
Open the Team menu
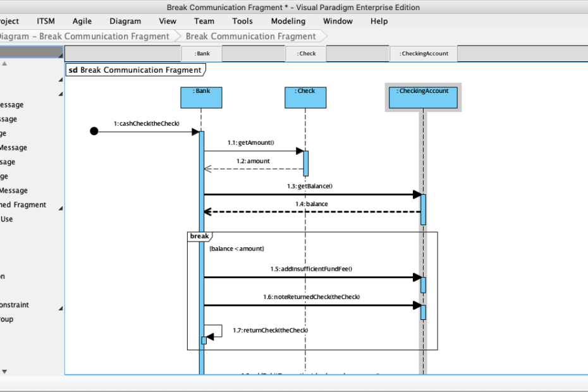click(204, 21)
